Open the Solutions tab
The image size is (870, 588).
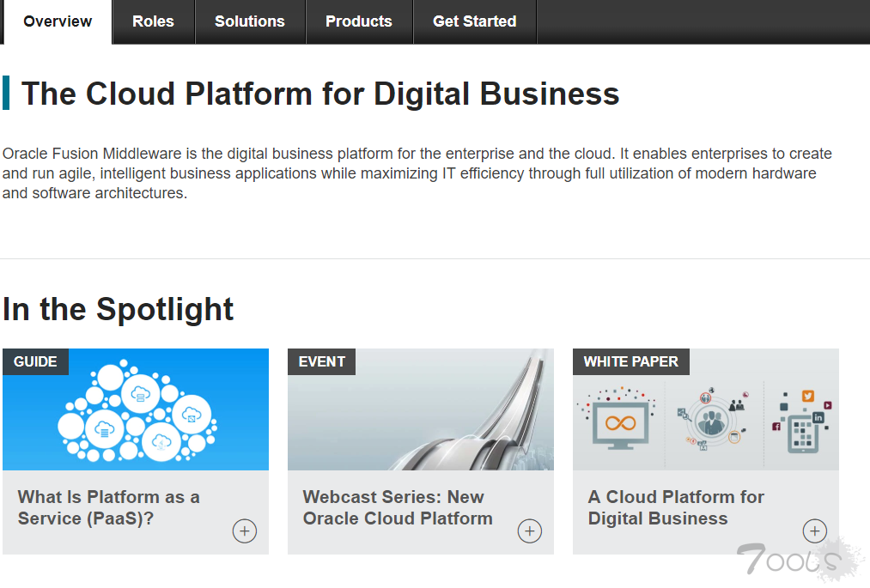click(250, 21)
